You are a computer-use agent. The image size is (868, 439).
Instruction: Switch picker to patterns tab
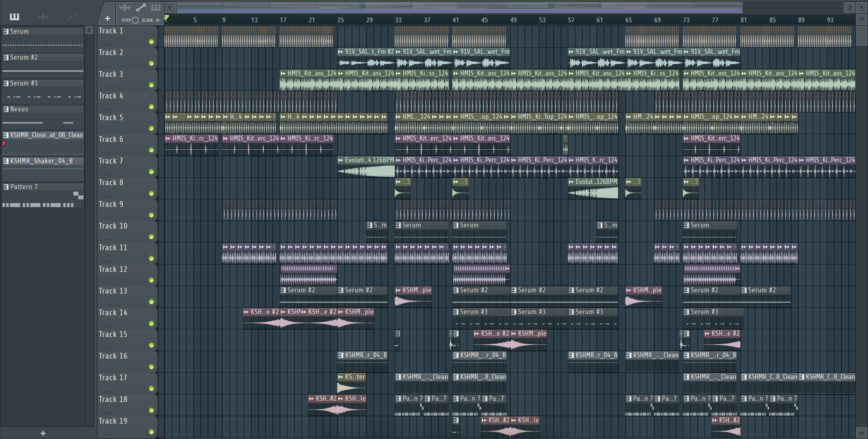coord(14,17)
